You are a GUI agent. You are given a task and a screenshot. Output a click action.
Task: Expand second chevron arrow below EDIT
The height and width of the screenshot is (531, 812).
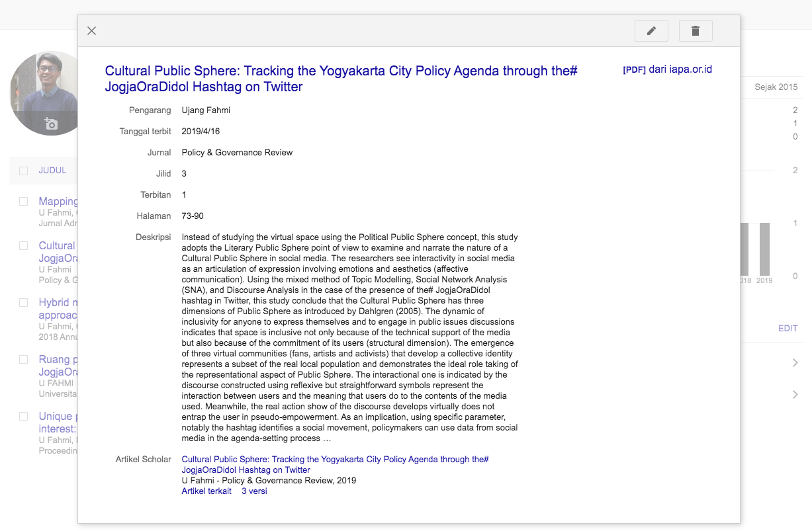(x=795, y=395)
